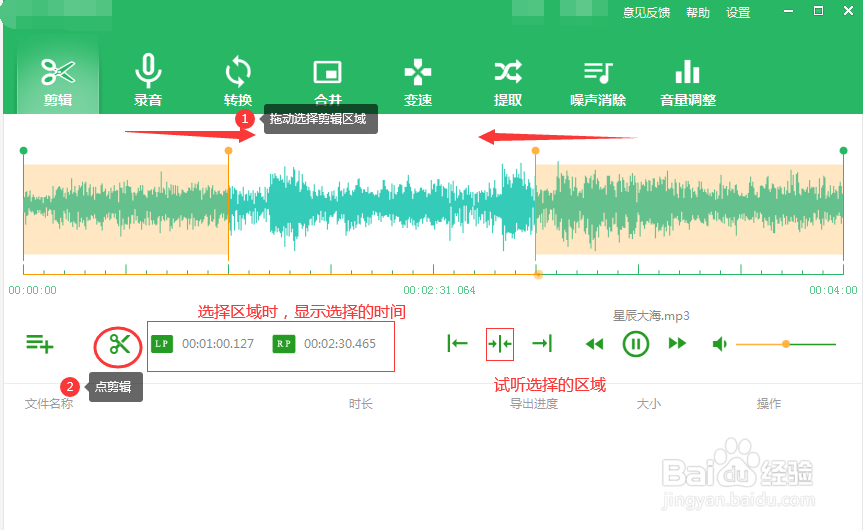The image size is (863, 530).
Task: Pause playback with the pause button
Action: point(636,344)
